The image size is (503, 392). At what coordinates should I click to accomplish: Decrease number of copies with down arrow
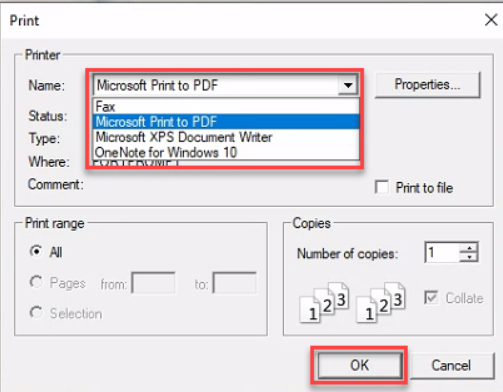[469, 257]
